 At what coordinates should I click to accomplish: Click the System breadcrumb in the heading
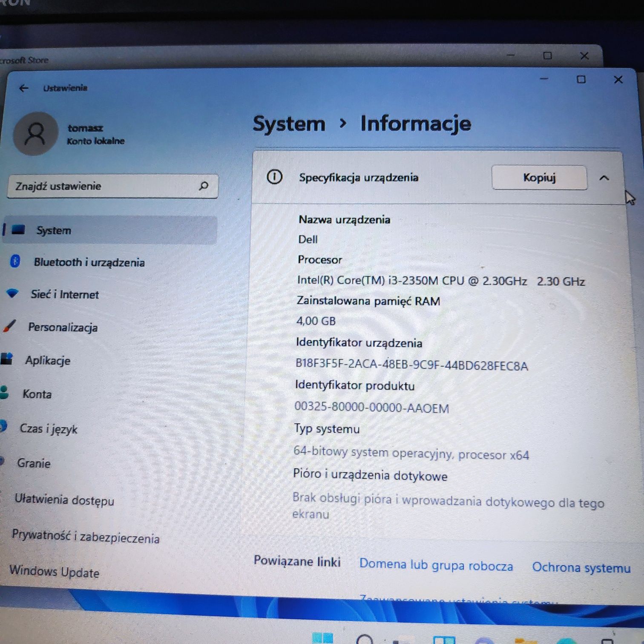pos(289,124)
